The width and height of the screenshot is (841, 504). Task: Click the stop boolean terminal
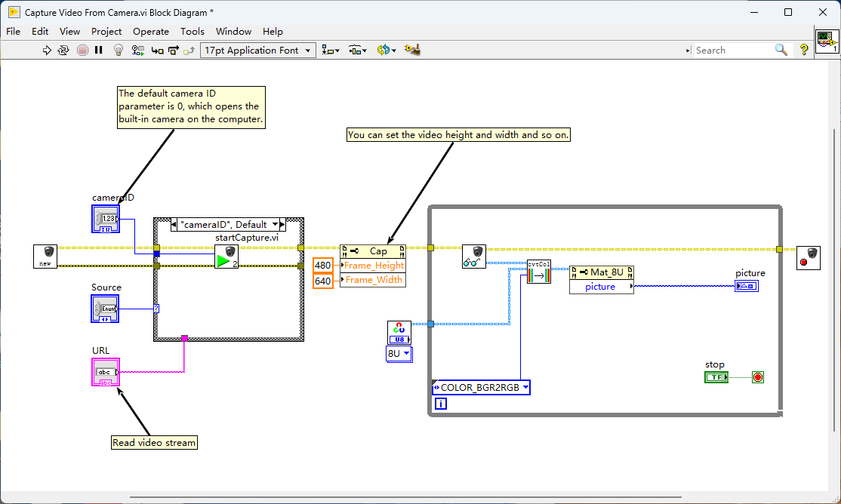[x=716, y=377]
